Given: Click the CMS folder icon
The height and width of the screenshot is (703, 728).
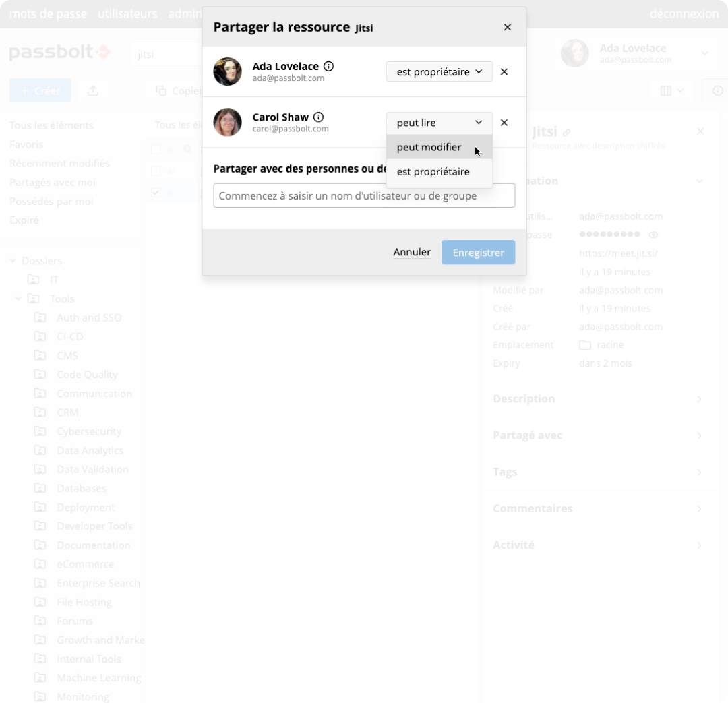Looking at the screenshot, I should 40,356.
